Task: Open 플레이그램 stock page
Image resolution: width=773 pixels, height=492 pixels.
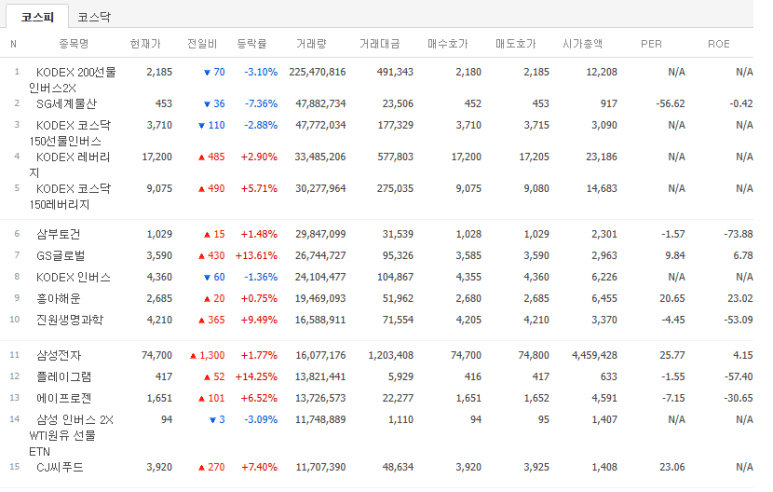Action: point(64,377)
